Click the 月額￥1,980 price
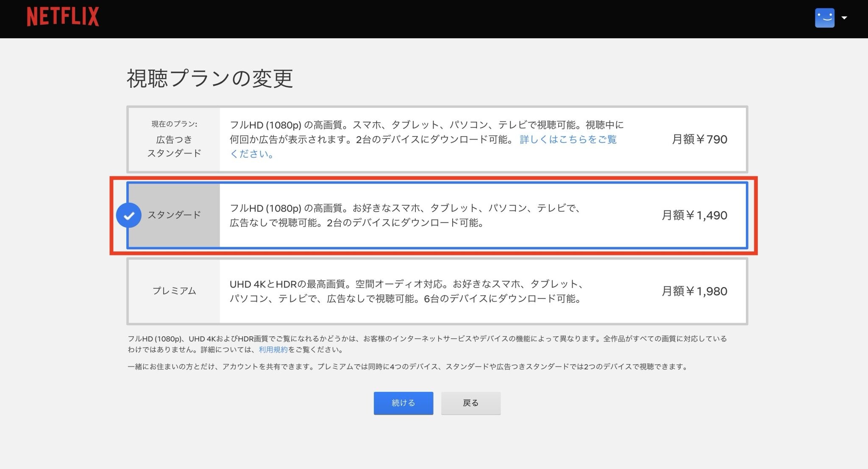This screenshot has height=469, width=868. point(694,291)
